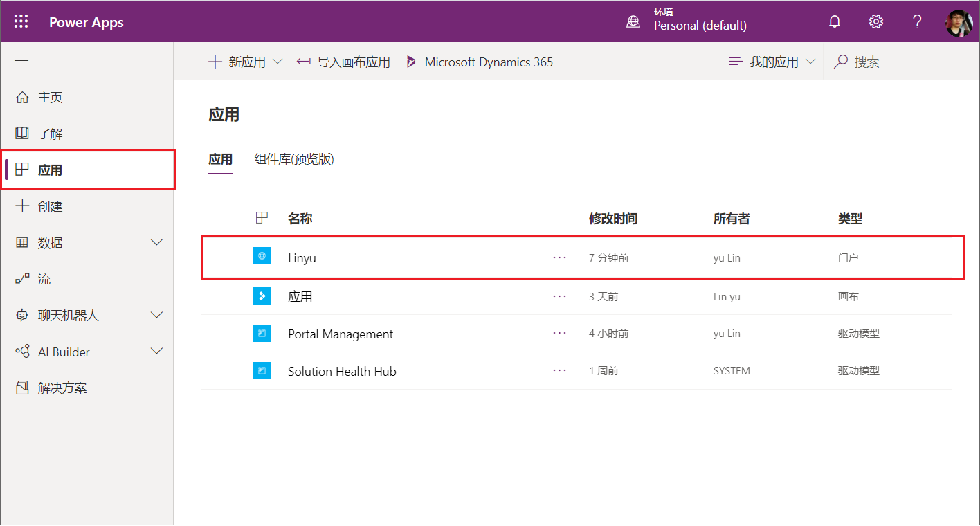Viewport: 980px width, 526px height.
Task: Open 了解 in the sidebar
Action: click(x=87, y=133)
